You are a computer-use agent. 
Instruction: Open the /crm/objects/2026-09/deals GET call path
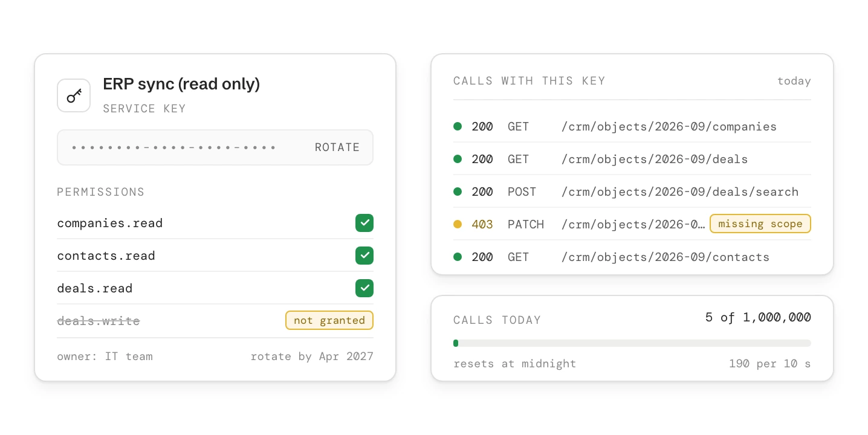[655, 159]
